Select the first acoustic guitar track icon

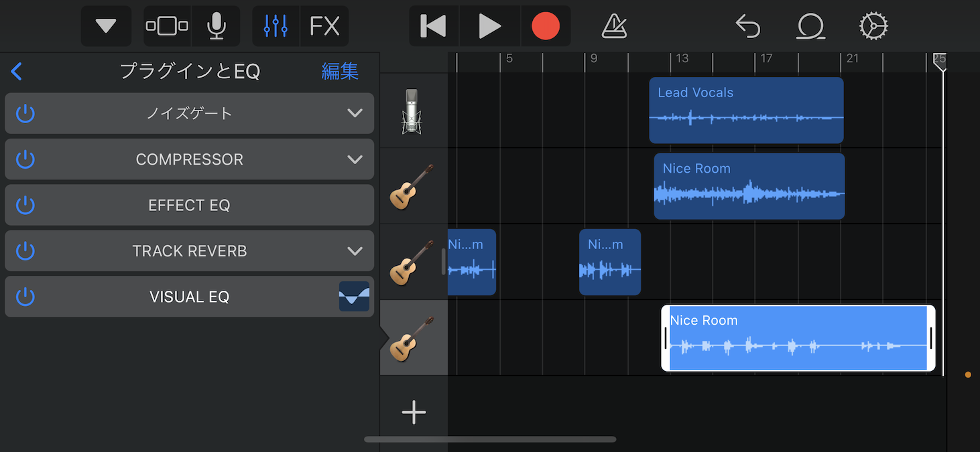coord(411,186)
